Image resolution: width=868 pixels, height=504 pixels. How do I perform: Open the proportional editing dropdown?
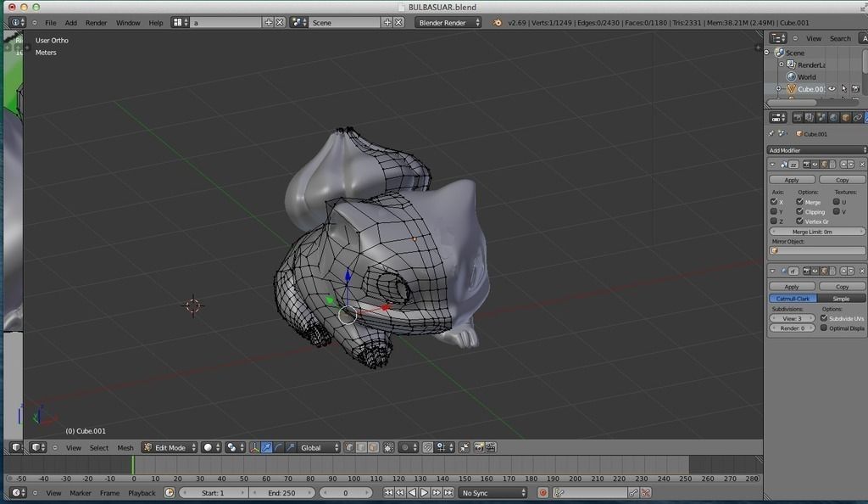[x=408, y=447]
